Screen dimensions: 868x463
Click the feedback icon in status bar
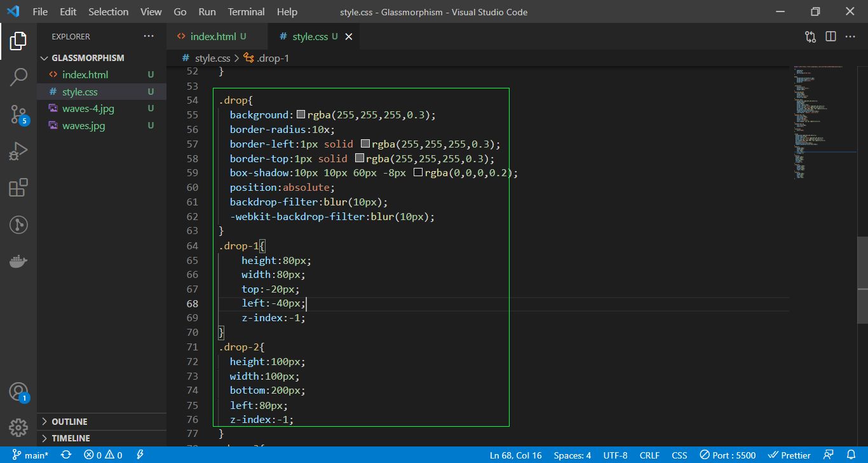click(x=828, y=455)
